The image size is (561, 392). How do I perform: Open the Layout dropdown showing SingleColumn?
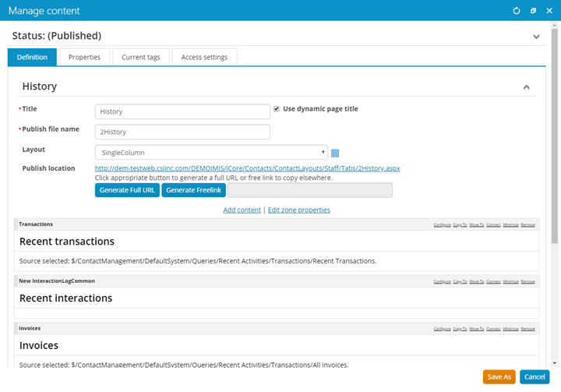210,153
